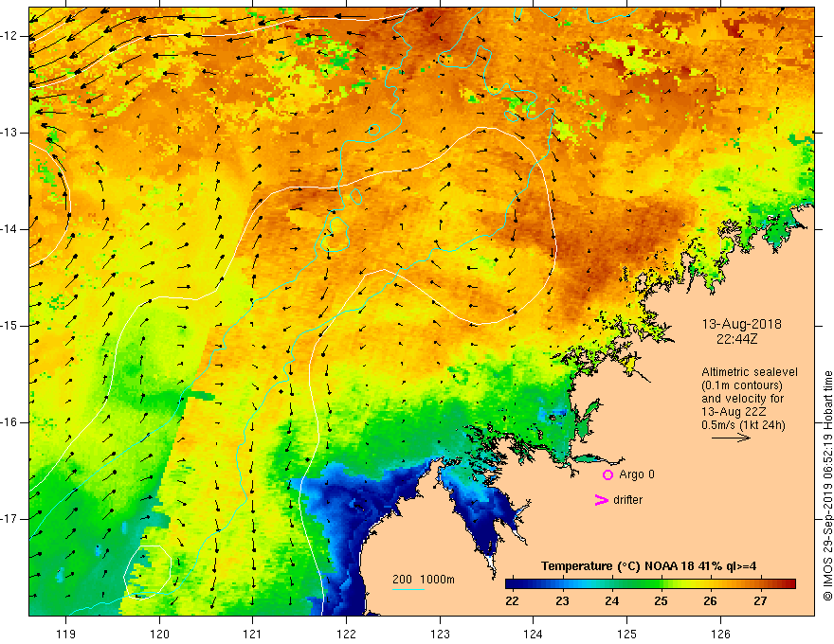Click the IMOS copyright timestamp text
Image resolution: width=834 pixels, height=644 pixels.
[827, 486]
